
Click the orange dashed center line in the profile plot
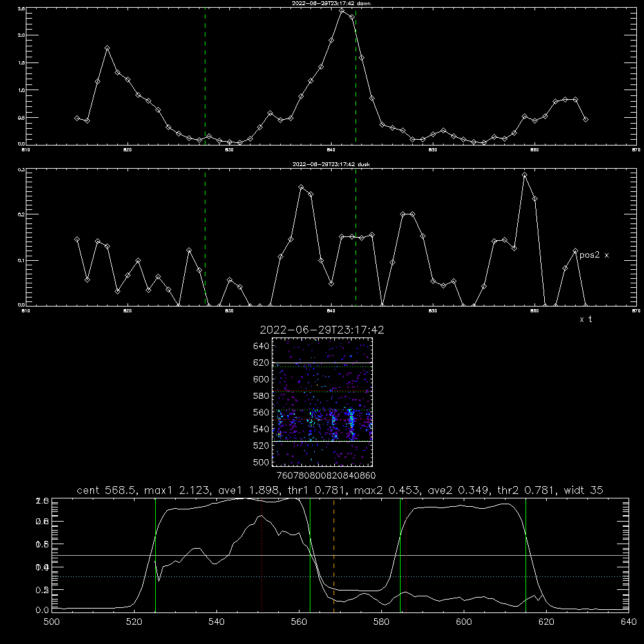pyautogui.click(x=334, y=555)
